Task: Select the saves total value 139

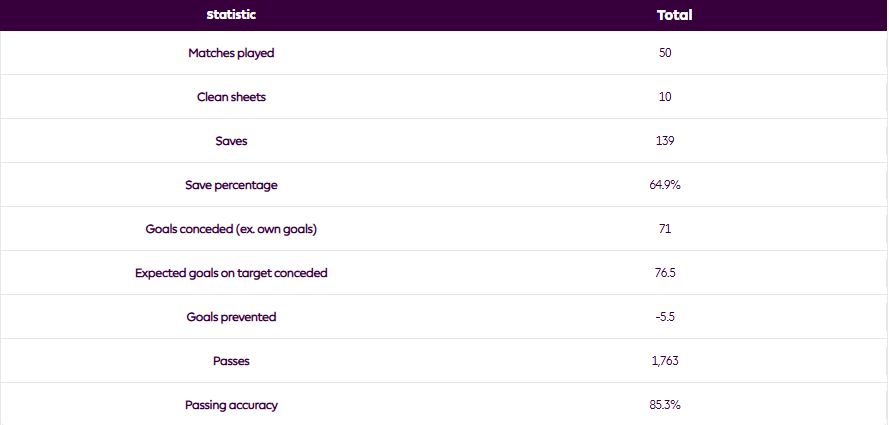Action: click(x=665, y=141)
